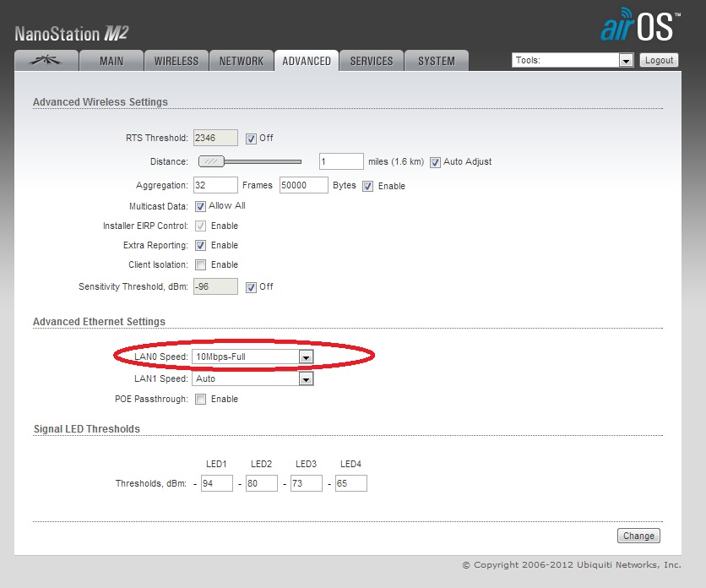
Task: Toggle the Extra Reporting Enable checkbox
Action: point(200,245)
